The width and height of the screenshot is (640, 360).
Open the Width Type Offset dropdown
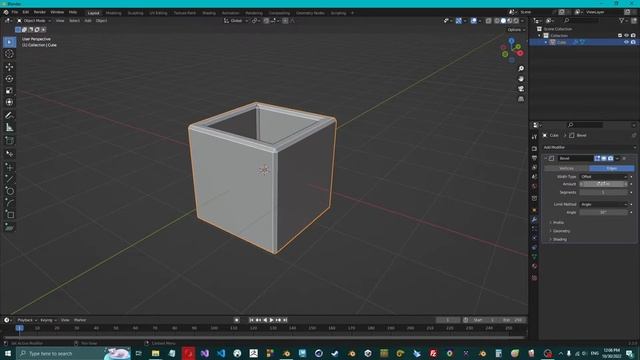[x=603, y=177]
